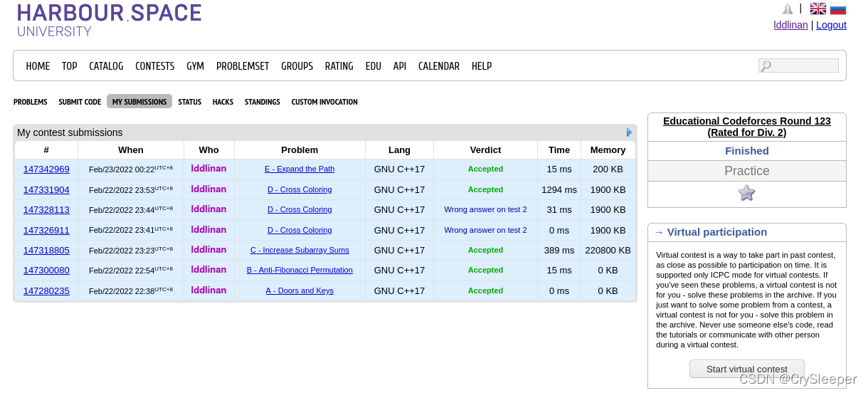868x393 pixels.
Task: Switch to the SUBMIT CODE tab
Action: point(80,102)
